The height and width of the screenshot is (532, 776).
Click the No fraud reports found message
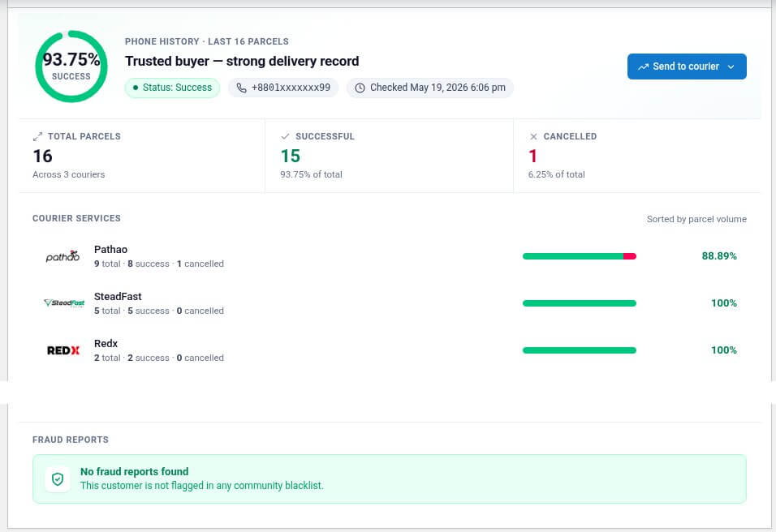tap(135, 472)
